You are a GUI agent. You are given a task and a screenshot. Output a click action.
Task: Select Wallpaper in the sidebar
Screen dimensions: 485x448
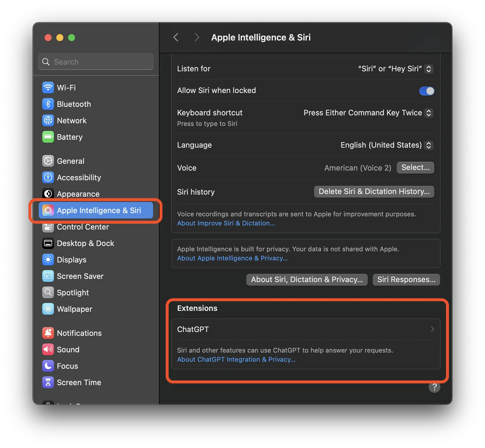(96, 309)
